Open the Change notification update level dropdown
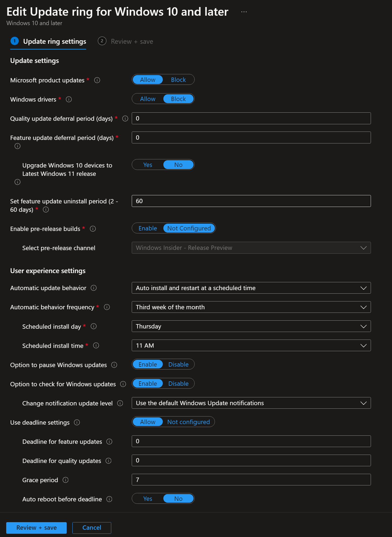The width and height of the screenshot is (392, 537). pos(251,403)
